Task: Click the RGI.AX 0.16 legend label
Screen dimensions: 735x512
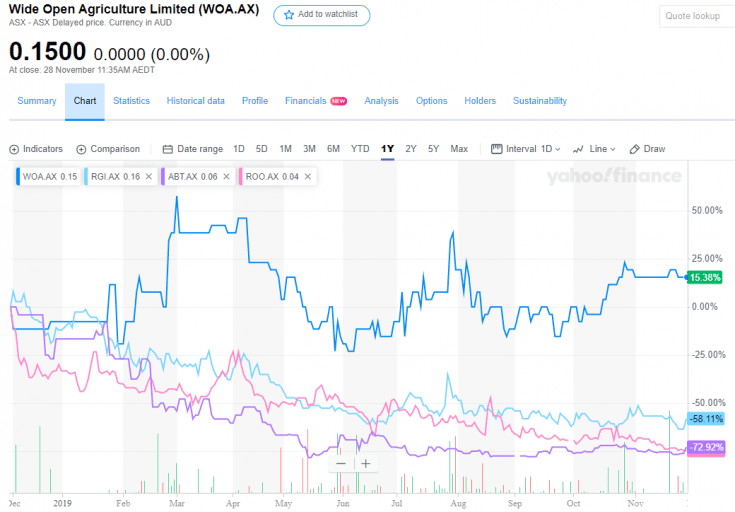Action: (x=115, y=177)
